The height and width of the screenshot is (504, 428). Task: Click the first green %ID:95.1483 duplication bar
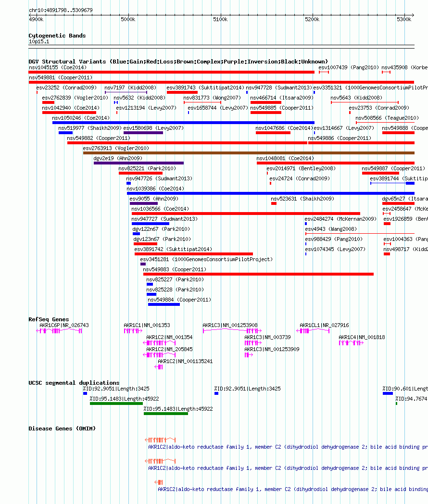116,403
